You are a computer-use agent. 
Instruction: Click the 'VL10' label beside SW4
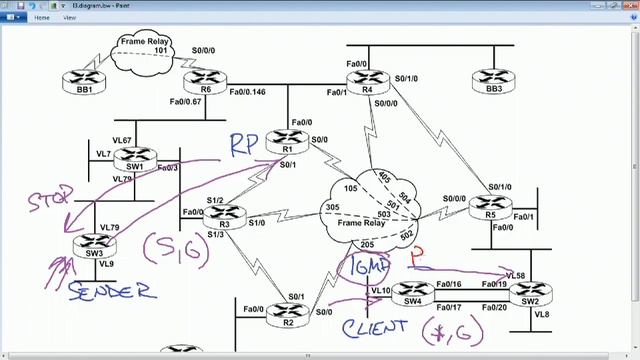381,291
